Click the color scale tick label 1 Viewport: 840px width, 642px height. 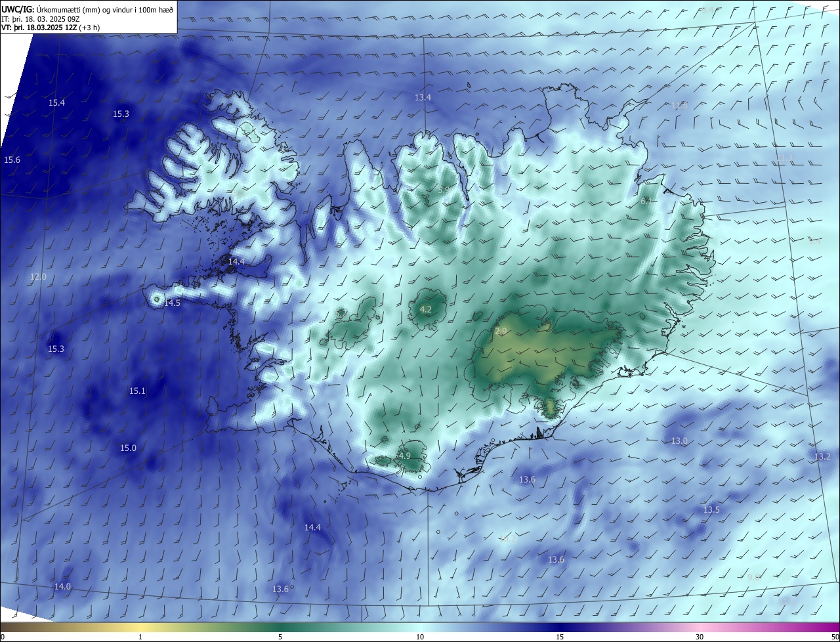[140, 637]
